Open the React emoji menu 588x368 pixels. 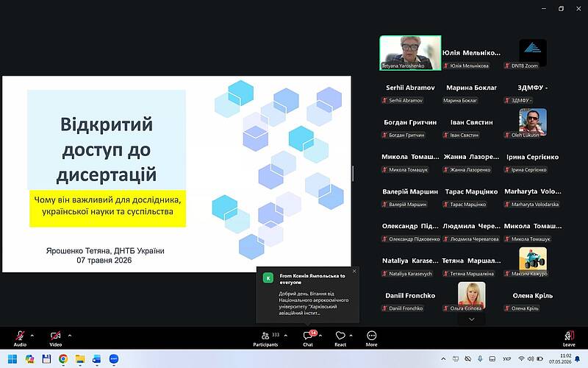click(340, 338)
